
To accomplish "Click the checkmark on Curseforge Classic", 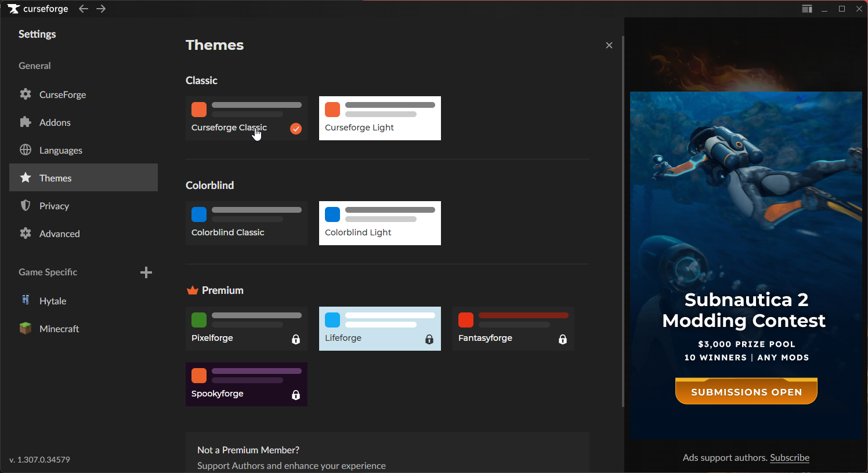I will click(296, 129).
